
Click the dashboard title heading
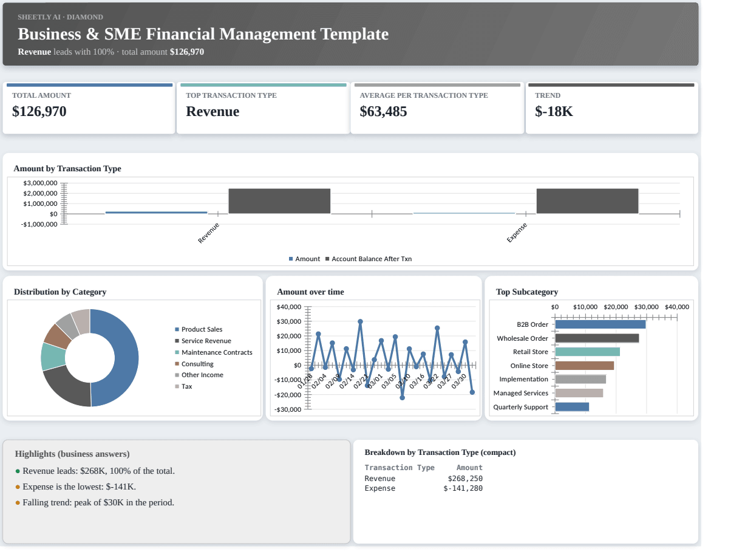[x=203, y=34]
